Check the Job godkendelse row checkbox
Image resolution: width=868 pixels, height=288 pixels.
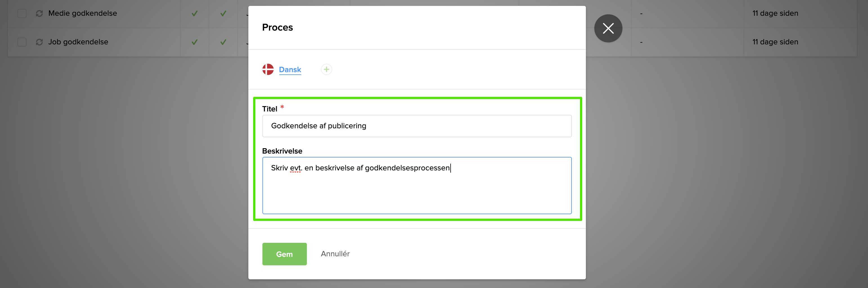[x=22, y=42]
